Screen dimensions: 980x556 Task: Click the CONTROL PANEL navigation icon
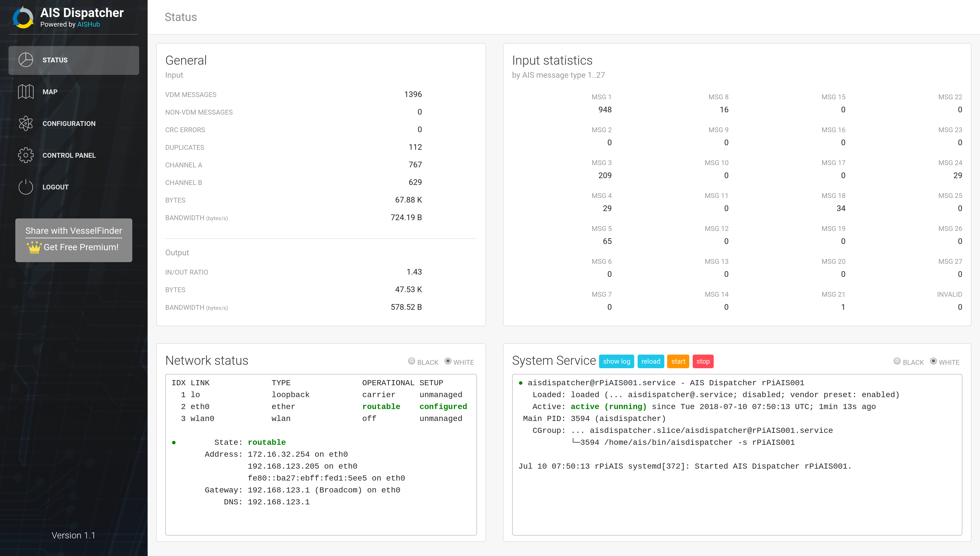point(25,155)
